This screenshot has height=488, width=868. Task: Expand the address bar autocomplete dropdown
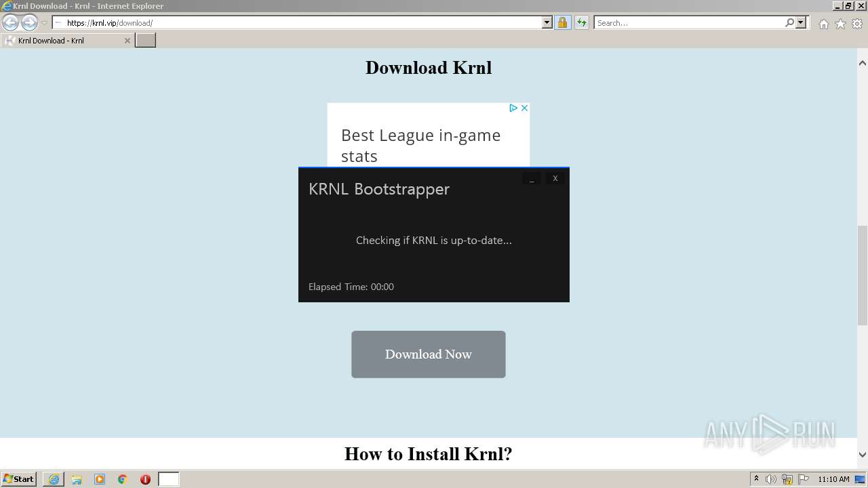click(547, 22)
